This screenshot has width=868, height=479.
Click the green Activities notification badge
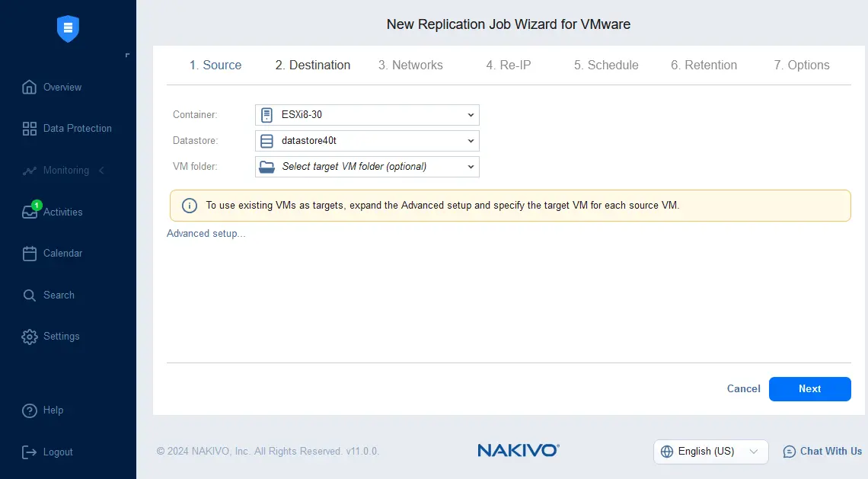click(37, 206)
